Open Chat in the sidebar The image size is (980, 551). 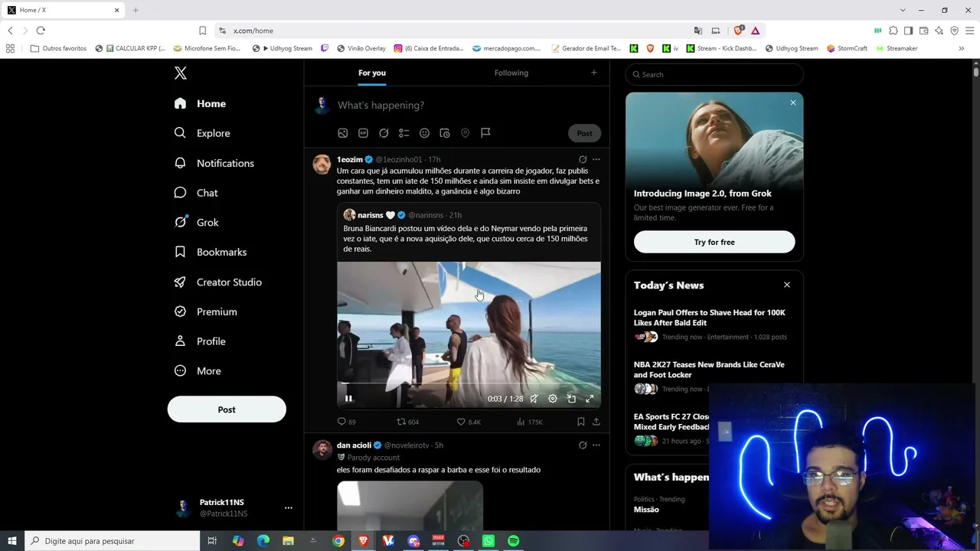[196, 193]
